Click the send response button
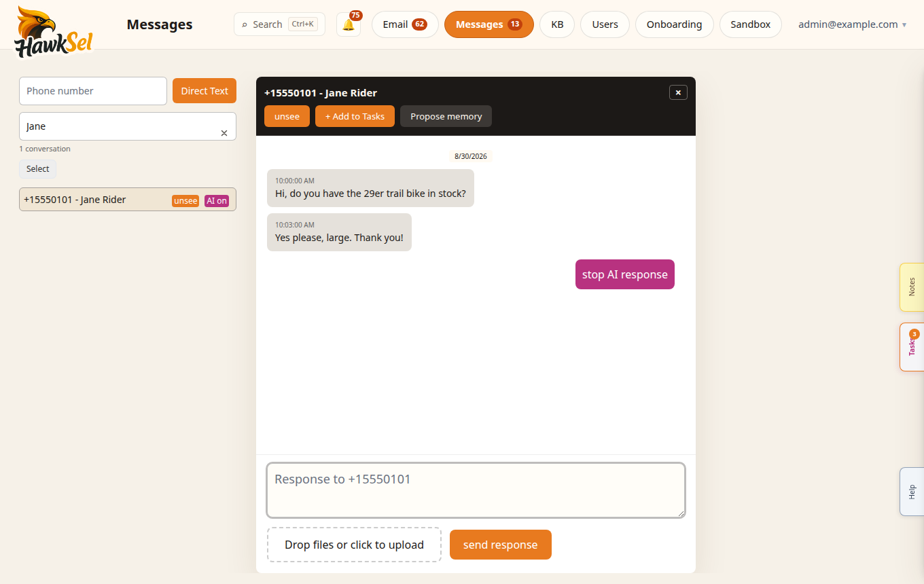This screenshot has width=924, height=584. click(x=501, y=545)
